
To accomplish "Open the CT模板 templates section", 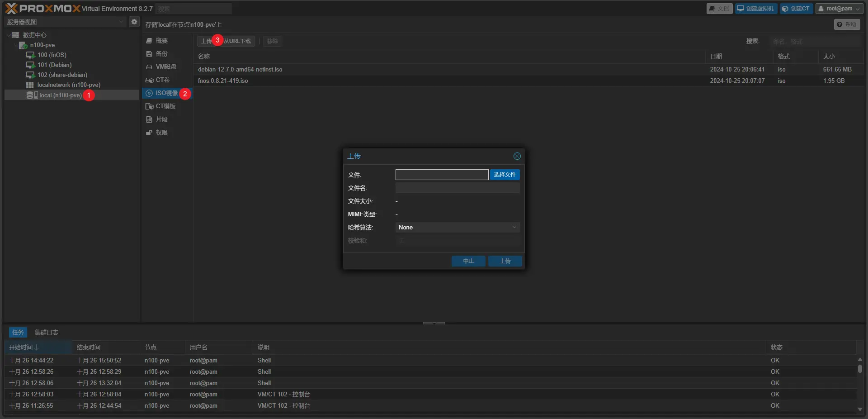I will (x=165, y=106).
